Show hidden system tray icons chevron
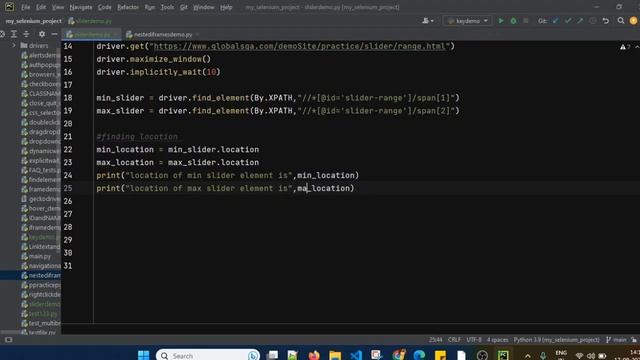This screenshot has height=360, width=640. (x=527, y=356)
